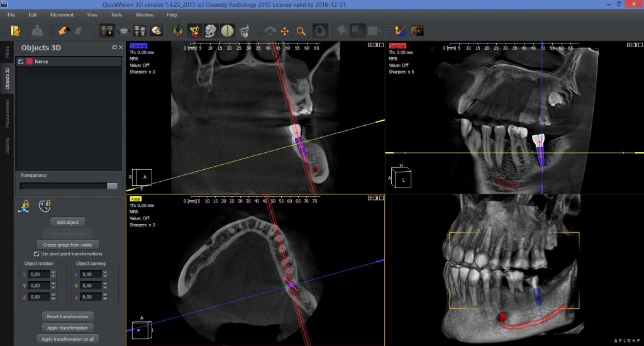Screen dimensions: 644x346
Task: Open the Tools menu
Action: coord(116,14)
